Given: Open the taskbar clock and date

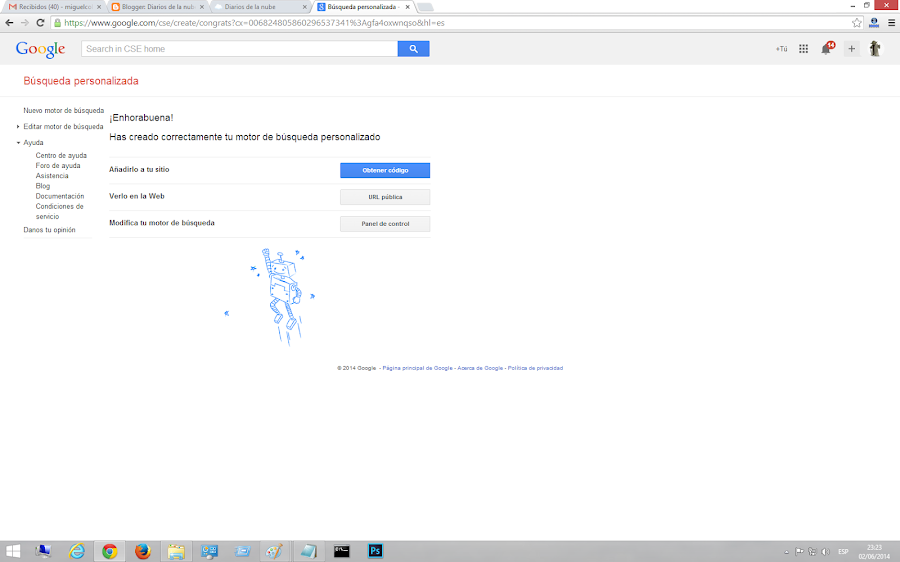Looking at the screenshot, I should (874, 552).
